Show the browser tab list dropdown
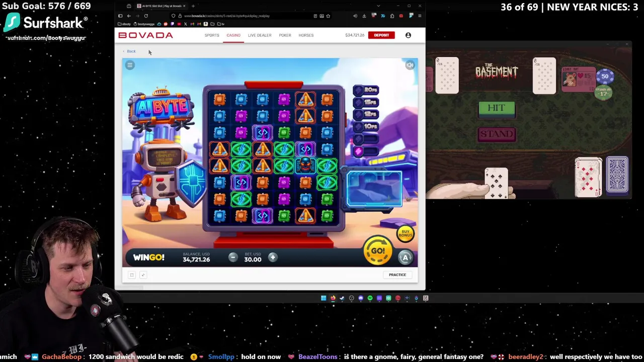 378,6
